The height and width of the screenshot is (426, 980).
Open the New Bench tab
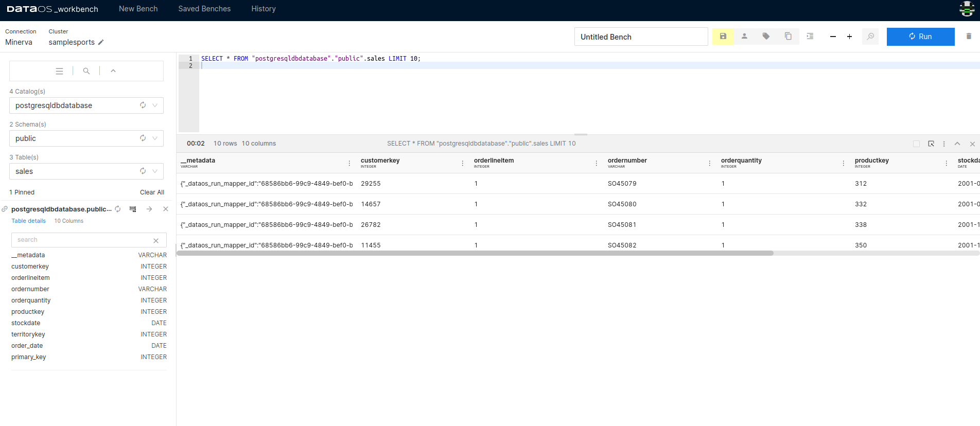tap(138, 9)
